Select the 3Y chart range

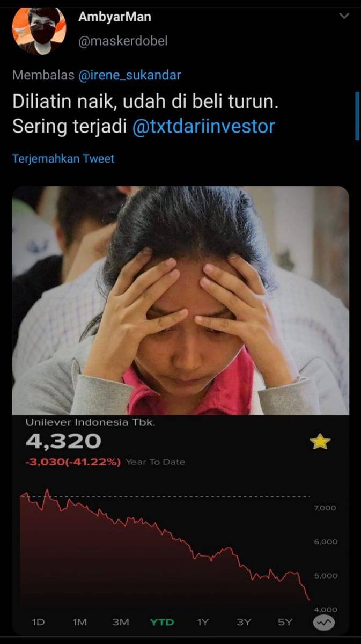244,622
